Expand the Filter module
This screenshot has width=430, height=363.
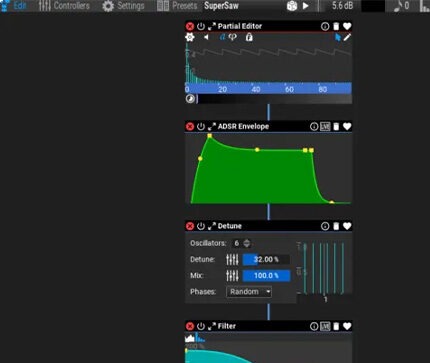point(212,326)
